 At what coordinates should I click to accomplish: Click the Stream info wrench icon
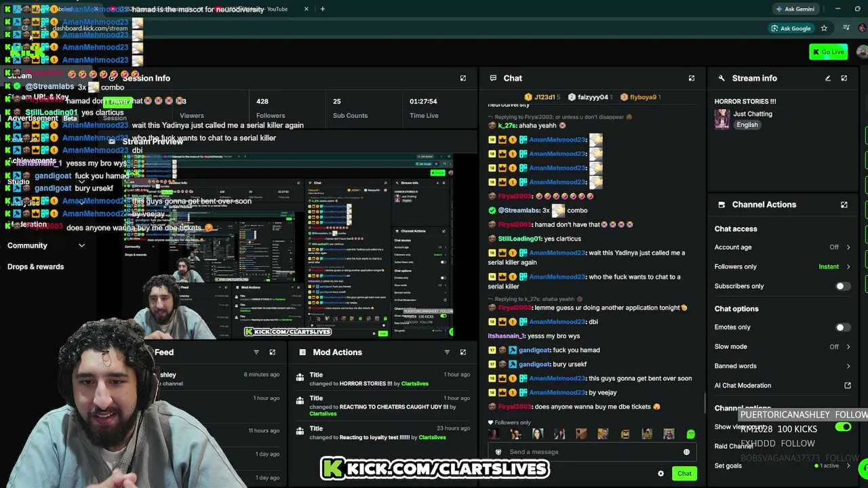click(722, 78)
